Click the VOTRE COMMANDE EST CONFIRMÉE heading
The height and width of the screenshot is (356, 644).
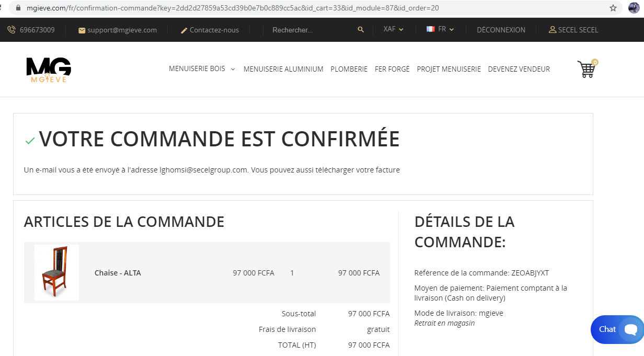[220, 139]
